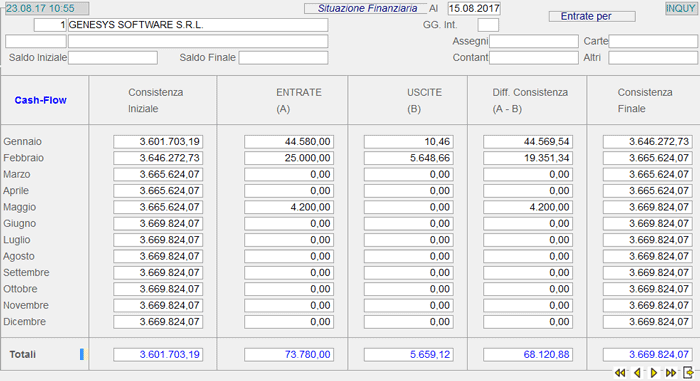Select Ottobre Entrate value 0,00
The image size is (700, 381).
[288, 289]
